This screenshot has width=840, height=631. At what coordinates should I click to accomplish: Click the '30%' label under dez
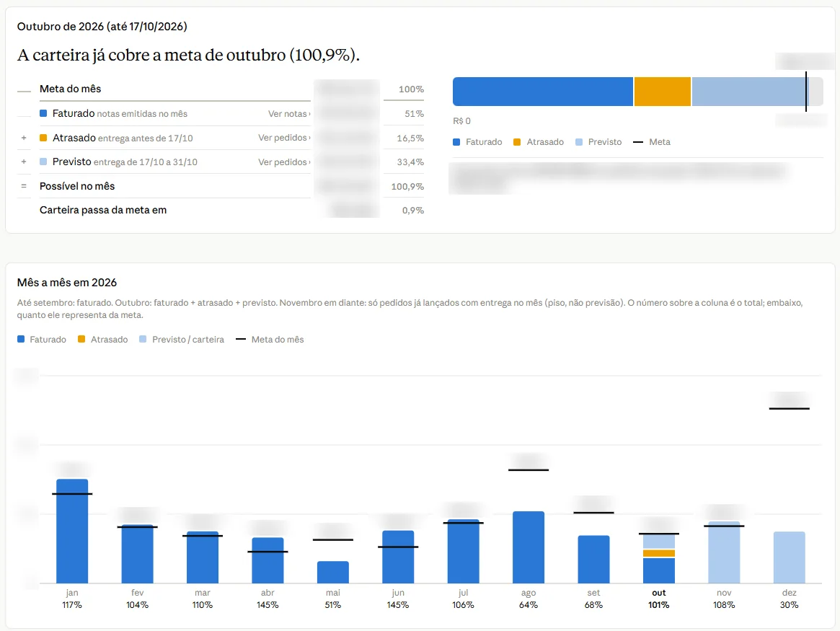point(789,605)
